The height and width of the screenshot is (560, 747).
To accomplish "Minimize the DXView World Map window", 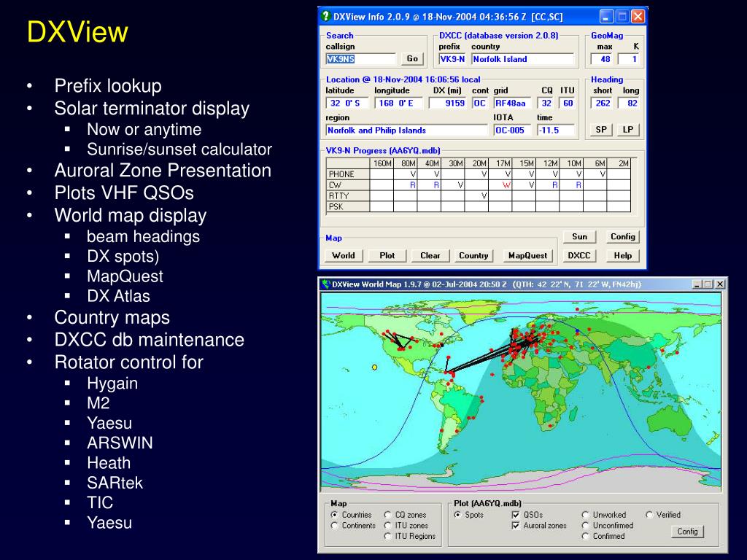I will (x=697, y=284).
